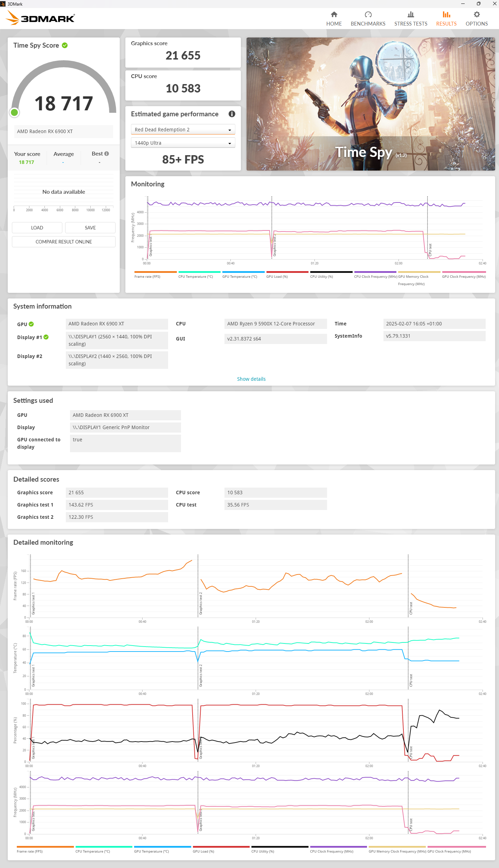The height and width of the screenshot is (868, 499).
Task: Toggle GPU Load (%) legend in Monitoring chart
Action: [x=287, y=274]
